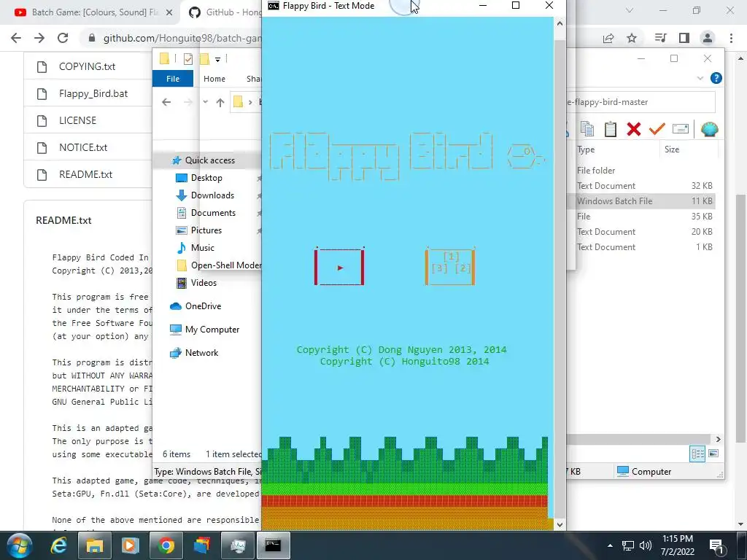Open Internet Explorer from the taskbar
Screen dimensions: 747x560
coord(58,545)
